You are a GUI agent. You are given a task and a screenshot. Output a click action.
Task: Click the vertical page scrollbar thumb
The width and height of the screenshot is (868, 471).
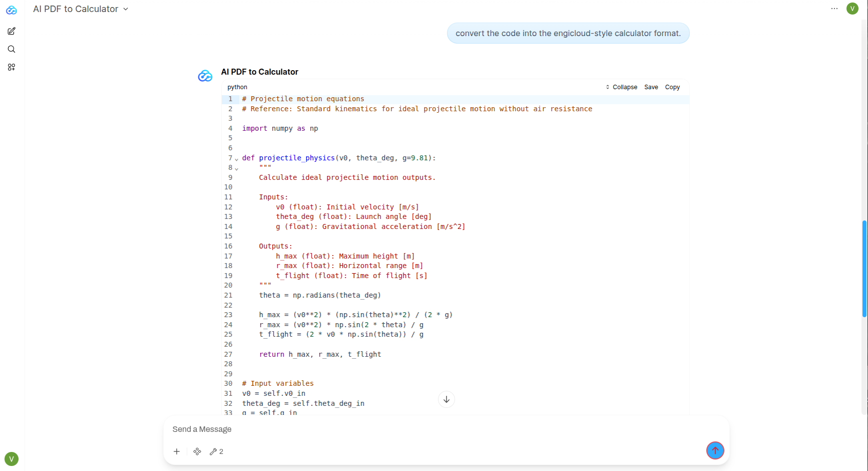pos(864,269)
